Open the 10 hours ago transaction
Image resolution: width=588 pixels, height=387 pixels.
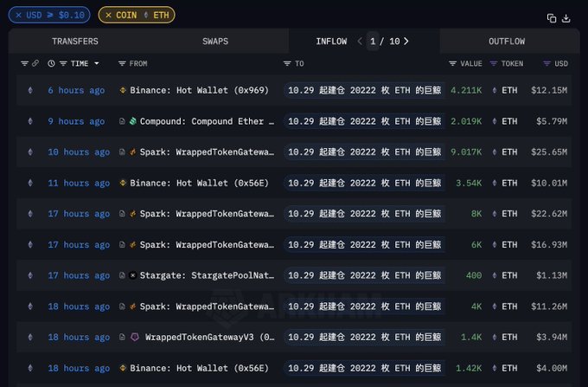pyautogui.click(x=79, y=152)
